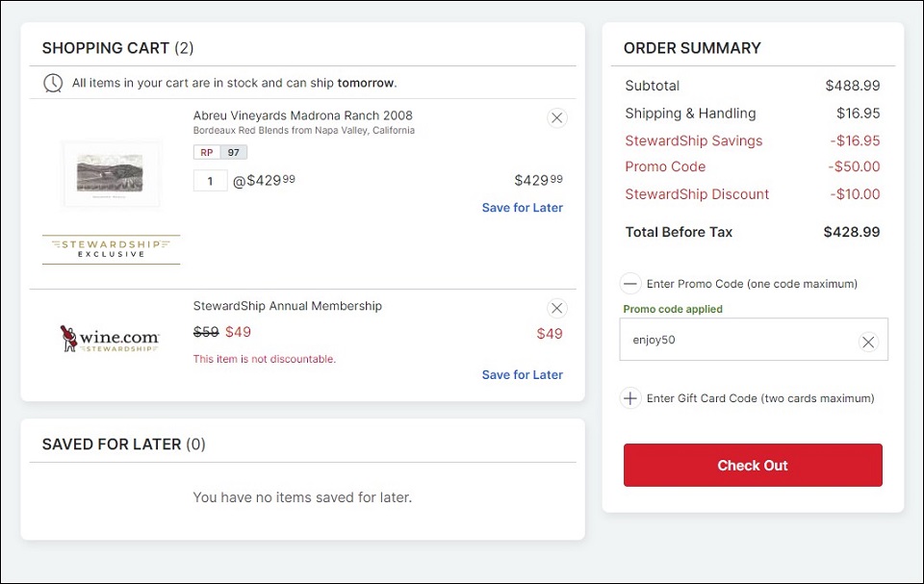Click the Total Before Tax amount $428.99
The height and width of the screenshot is (584, 924).
852,232
